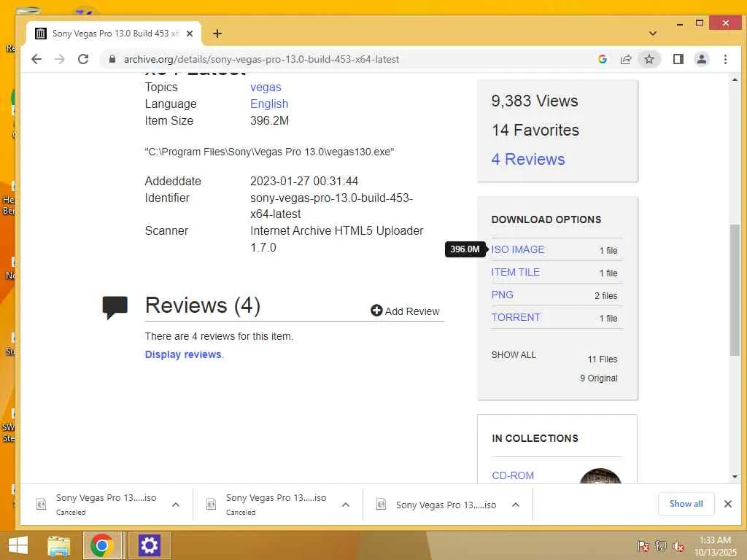
Task: Open Chrome's three-dot menu
Action: click(x=725, y=59)
